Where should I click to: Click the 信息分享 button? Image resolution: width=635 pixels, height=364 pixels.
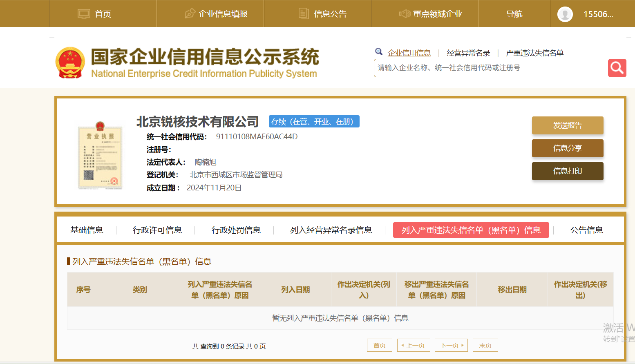pyautogui.click(x=567, y=148)
